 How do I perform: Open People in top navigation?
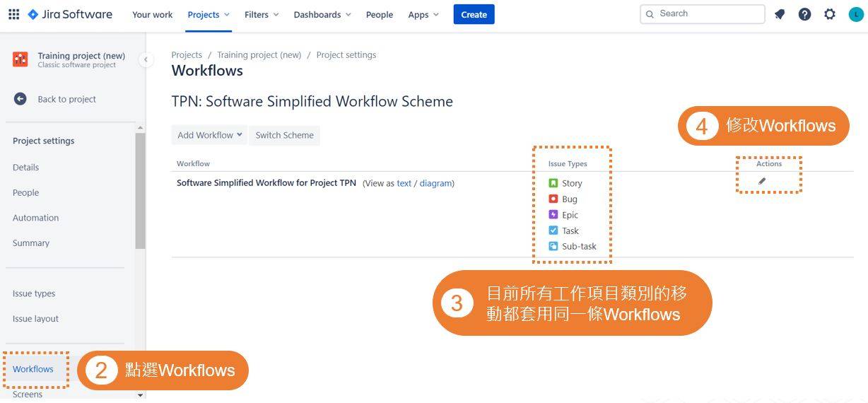pos(380,15)
